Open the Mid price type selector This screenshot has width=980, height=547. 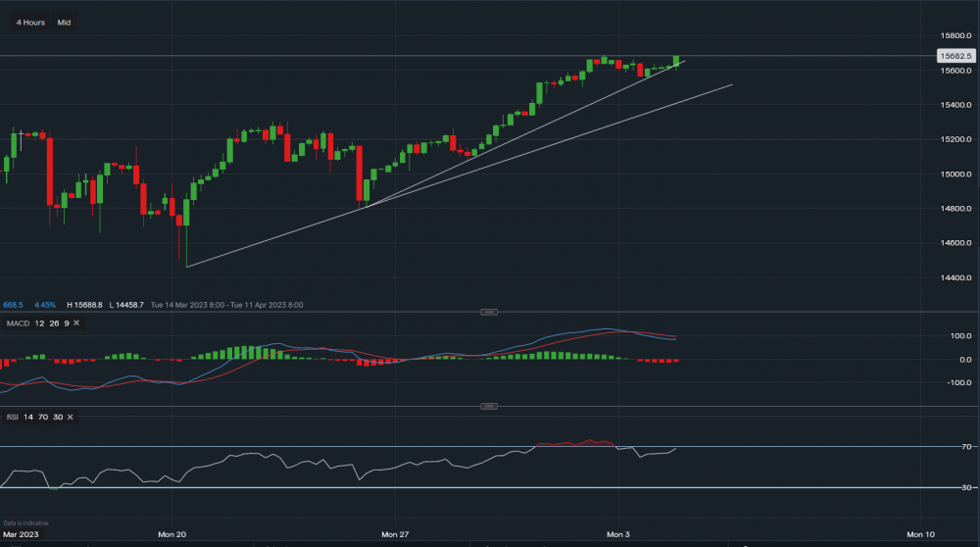pyautogui.click(x=64, y=23)
